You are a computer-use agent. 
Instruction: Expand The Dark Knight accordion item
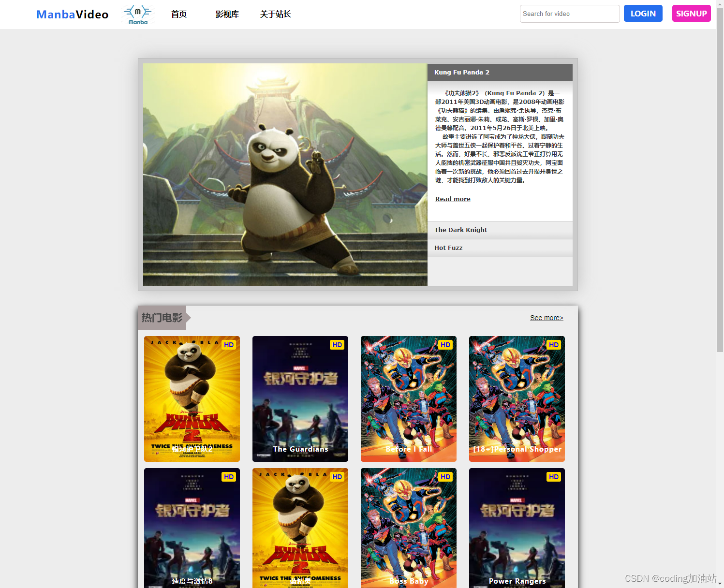pos(500,230)
